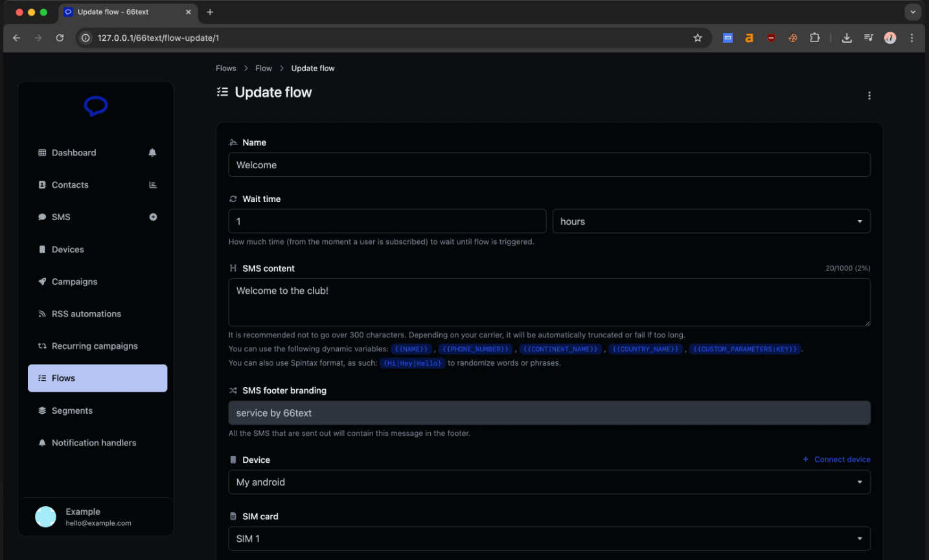Viewport: 929px width, 560px height.
Task: Open the browser extensions puzzle icon
Action: (815, 38)
